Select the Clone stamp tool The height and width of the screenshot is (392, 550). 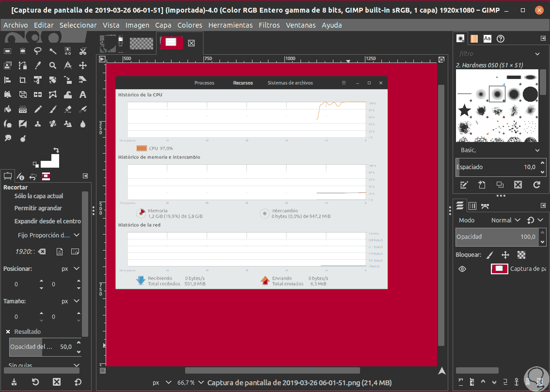click(x=37, y=124)
